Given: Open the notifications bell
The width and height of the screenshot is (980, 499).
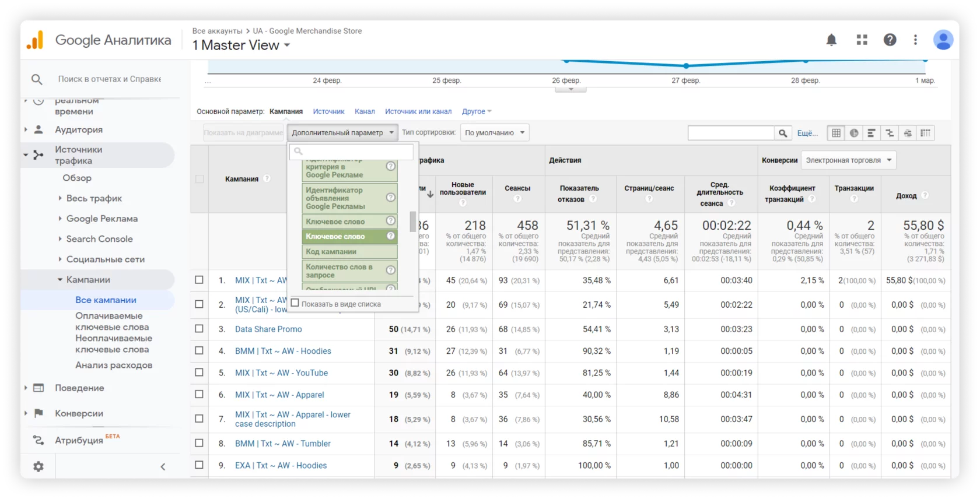Looking at the screenshot, I should pyautogui.click(x=831, y=40).
